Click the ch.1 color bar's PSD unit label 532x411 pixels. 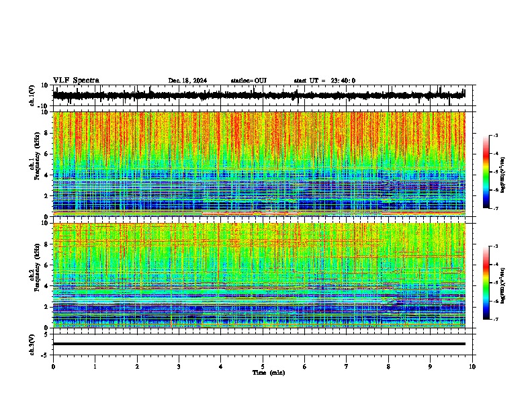[x=502, y=175]
